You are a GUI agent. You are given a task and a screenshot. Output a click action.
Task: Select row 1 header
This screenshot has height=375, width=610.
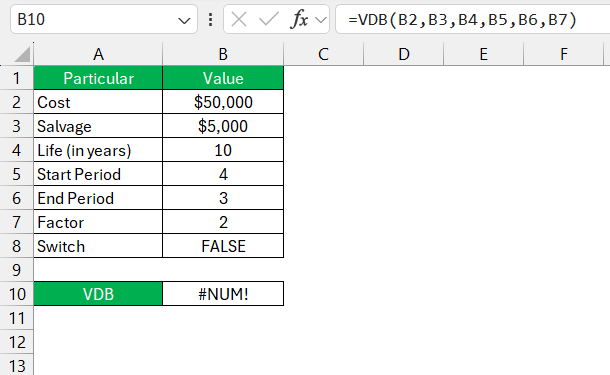click(x=16, y=78)
